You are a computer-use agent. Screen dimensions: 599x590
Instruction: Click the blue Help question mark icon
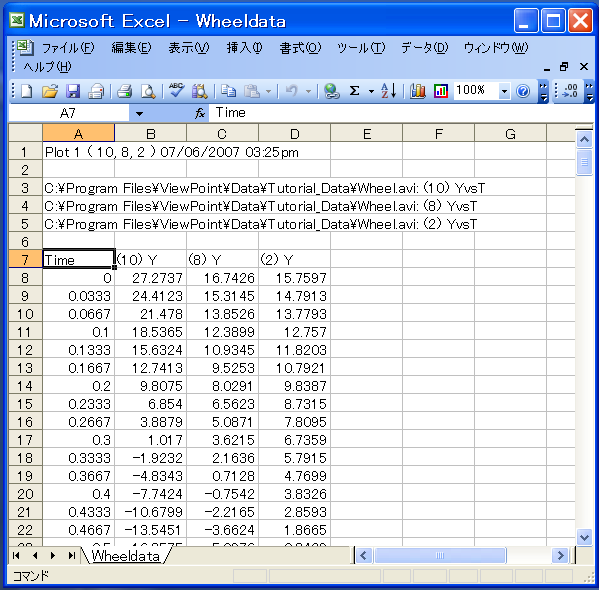[x=523, y=91]
